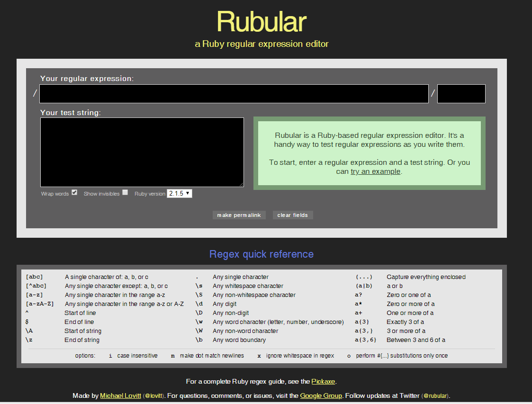Open the @rubular Twitter link
Viewport: 532px width, 404px height.
[435, 396]
